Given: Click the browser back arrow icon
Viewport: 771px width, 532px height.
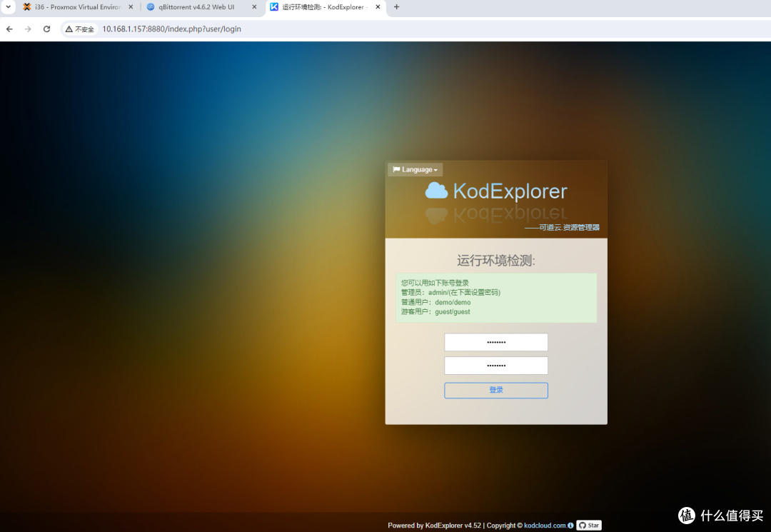Looking at the screenshot, I should [x=9, y=29].
